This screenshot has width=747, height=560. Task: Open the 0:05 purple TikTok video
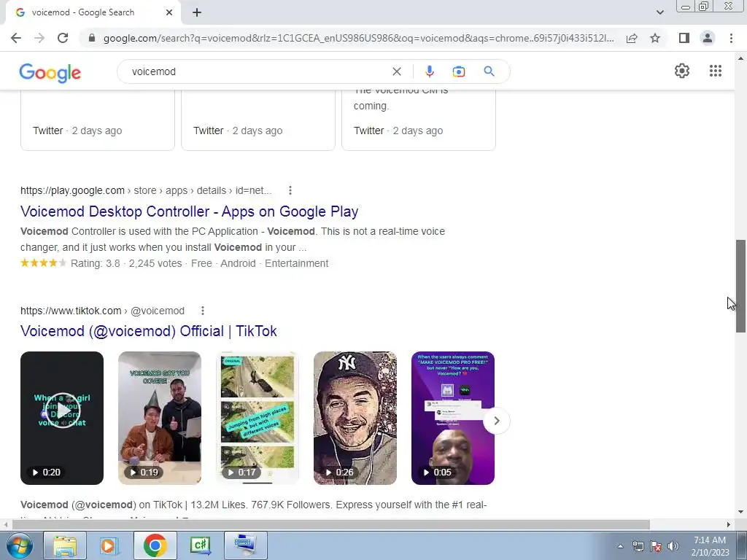click(453, 418)
